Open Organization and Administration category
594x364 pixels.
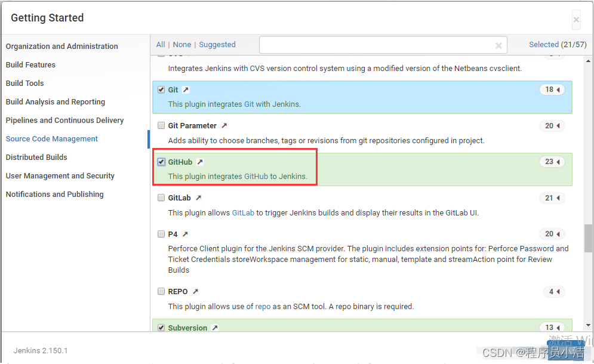click(61, 46)
